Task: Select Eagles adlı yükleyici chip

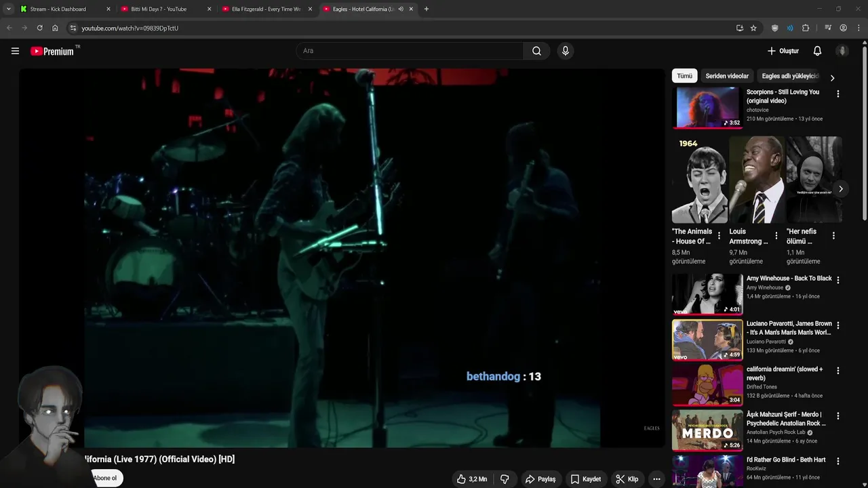Action: click(x=790, y=76)
